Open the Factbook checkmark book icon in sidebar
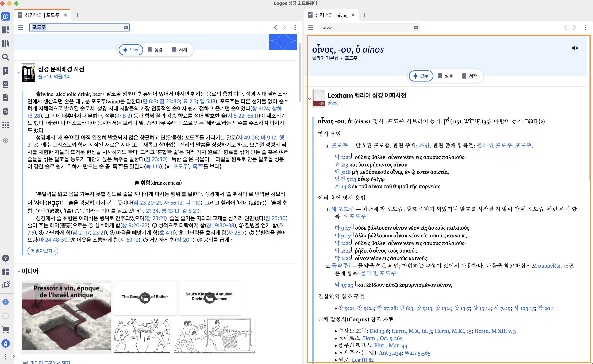The height and width of the screenshot is (364, 593). (6, 84)
